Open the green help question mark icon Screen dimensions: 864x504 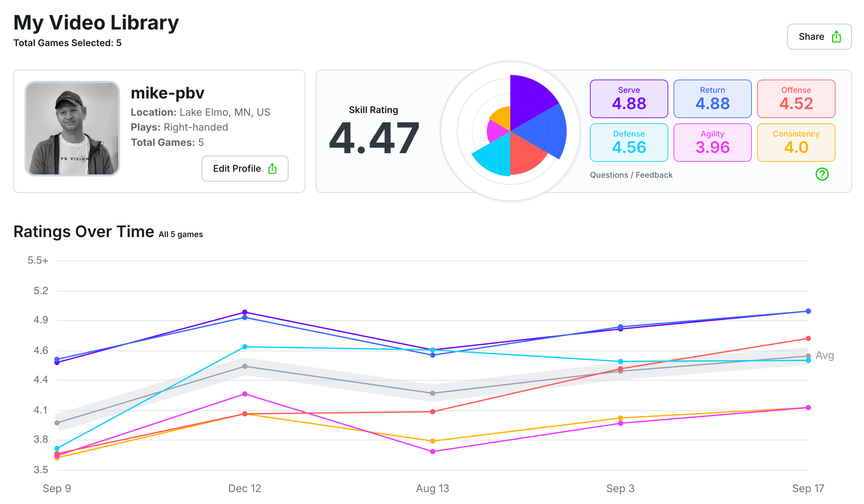click(822, 174)
